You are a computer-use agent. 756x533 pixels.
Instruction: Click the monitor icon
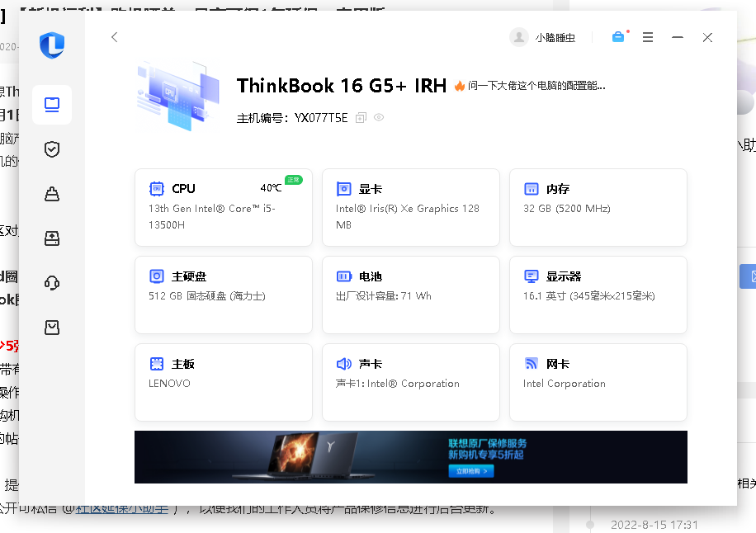tap(532, 276)
